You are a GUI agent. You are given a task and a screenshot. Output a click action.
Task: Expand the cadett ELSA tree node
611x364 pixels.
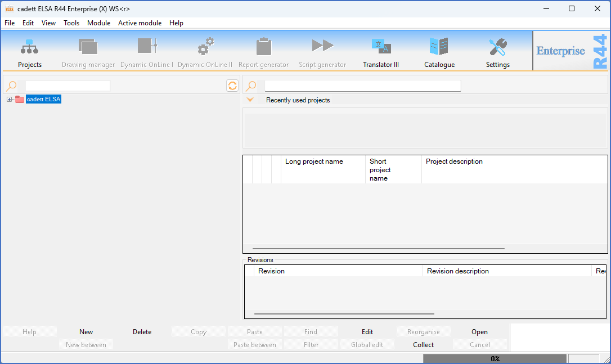tap(9, 100)
